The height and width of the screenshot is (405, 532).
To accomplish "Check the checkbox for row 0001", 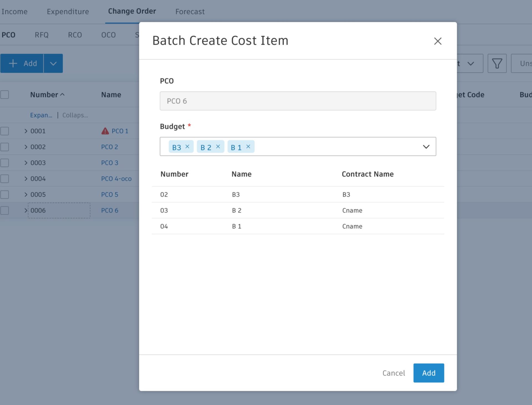I will pos(5,131).
